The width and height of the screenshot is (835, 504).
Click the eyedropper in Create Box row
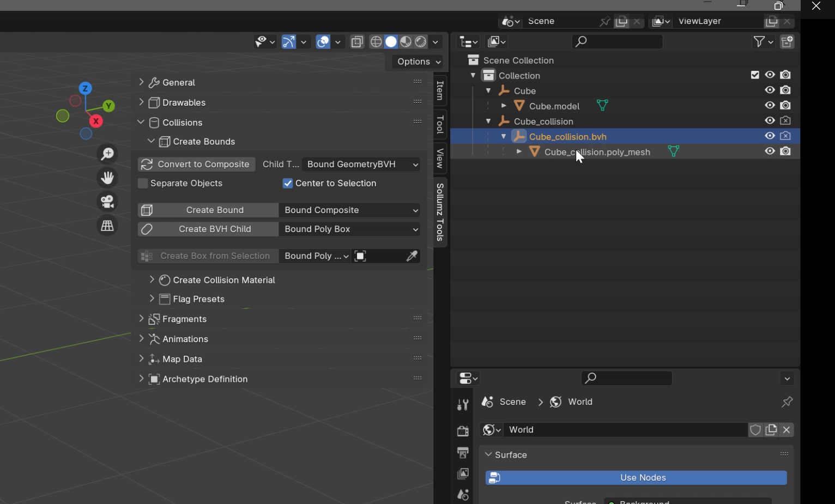pos(412,256)
